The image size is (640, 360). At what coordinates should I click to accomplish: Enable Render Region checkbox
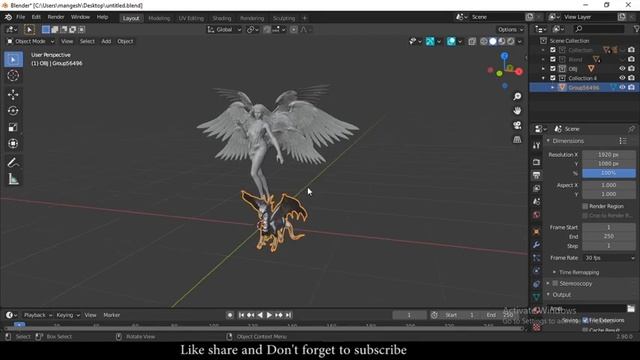585,206
